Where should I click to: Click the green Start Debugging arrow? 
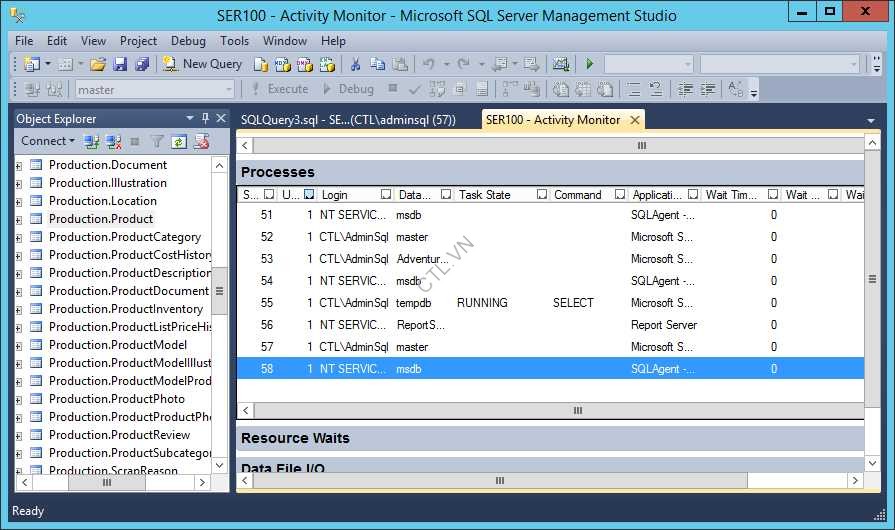[x=590, y=64]
